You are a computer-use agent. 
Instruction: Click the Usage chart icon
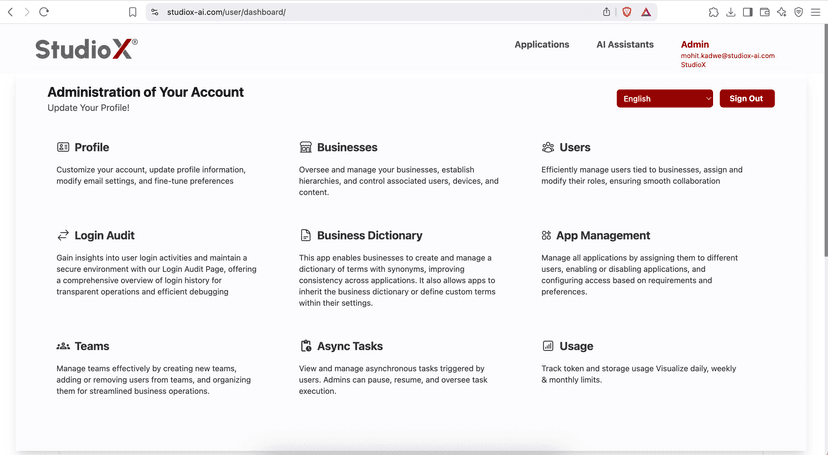click(548, 346)
